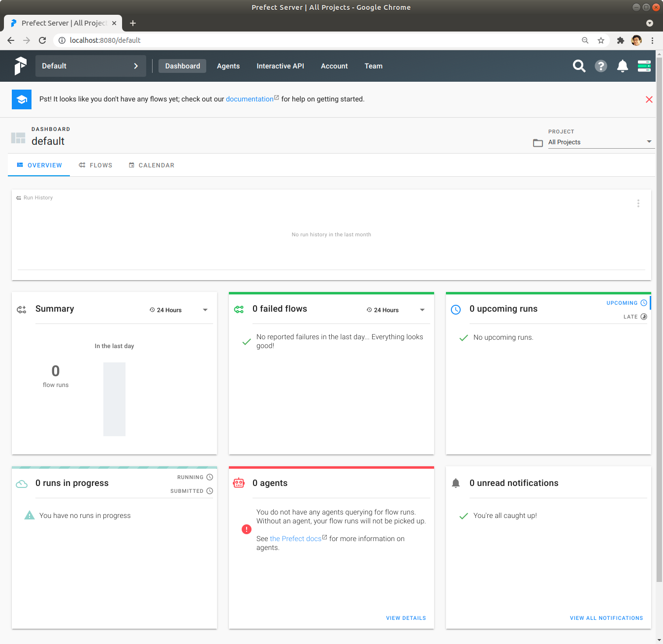Bookmark page with the star icon
The image size is (663, 644).
[601, 40]
